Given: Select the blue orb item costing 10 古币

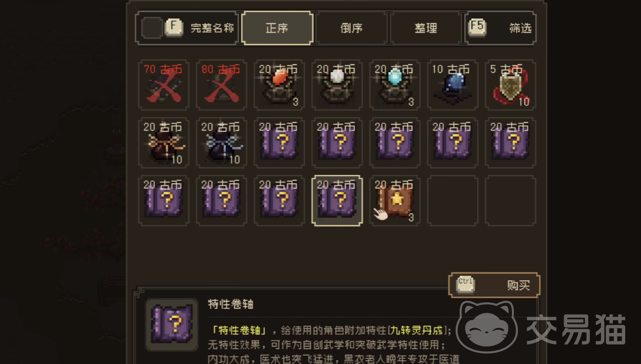Looking at the screenshot, I should point(453,85).
